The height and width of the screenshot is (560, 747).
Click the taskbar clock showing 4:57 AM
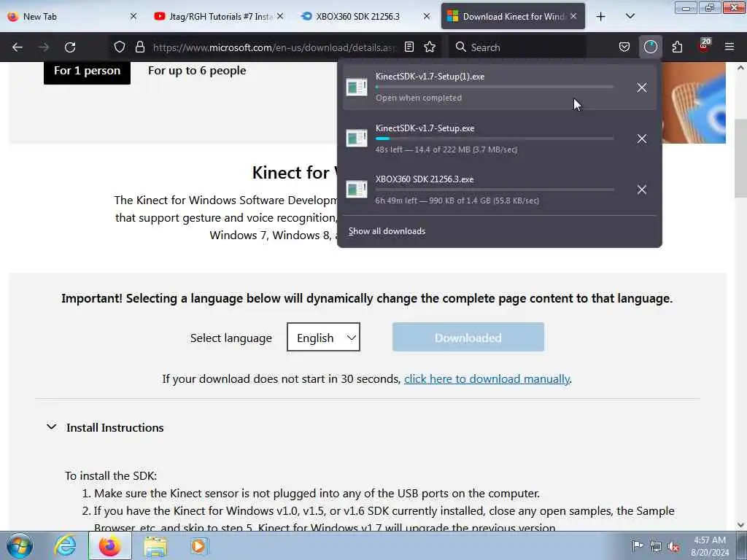coord(710,546)
